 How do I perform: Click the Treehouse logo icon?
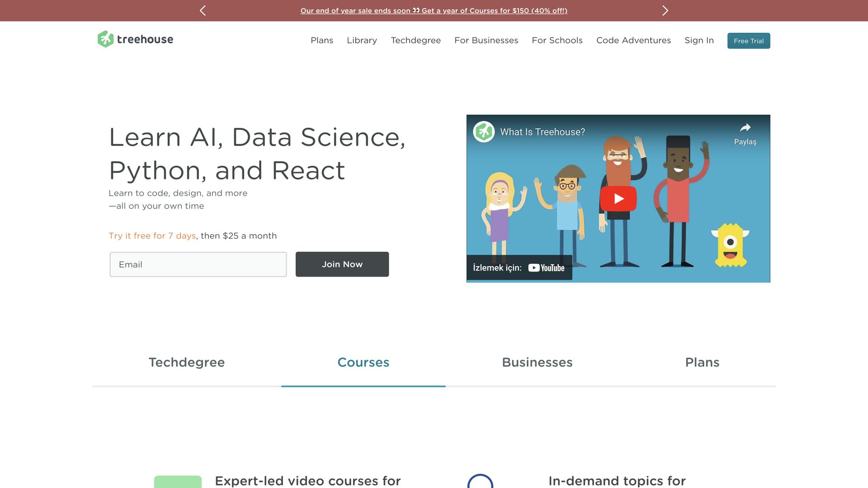pyautogui.click(x=105, y=39)
